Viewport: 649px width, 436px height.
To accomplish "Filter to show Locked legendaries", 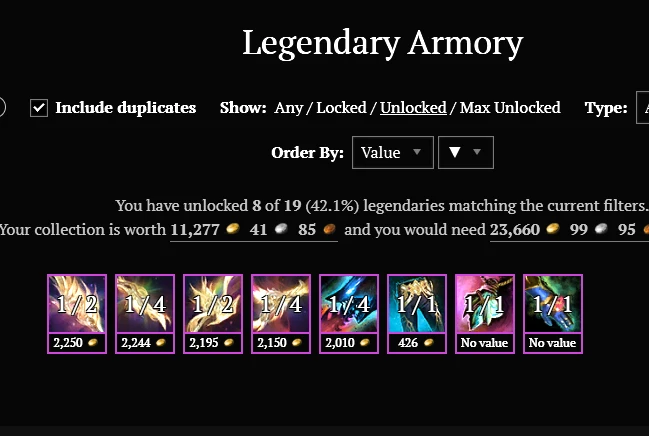I will pos(339,108).
